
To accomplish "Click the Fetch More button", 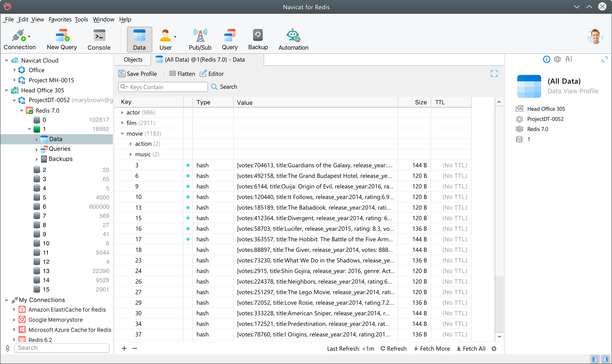I will (432, 349).
